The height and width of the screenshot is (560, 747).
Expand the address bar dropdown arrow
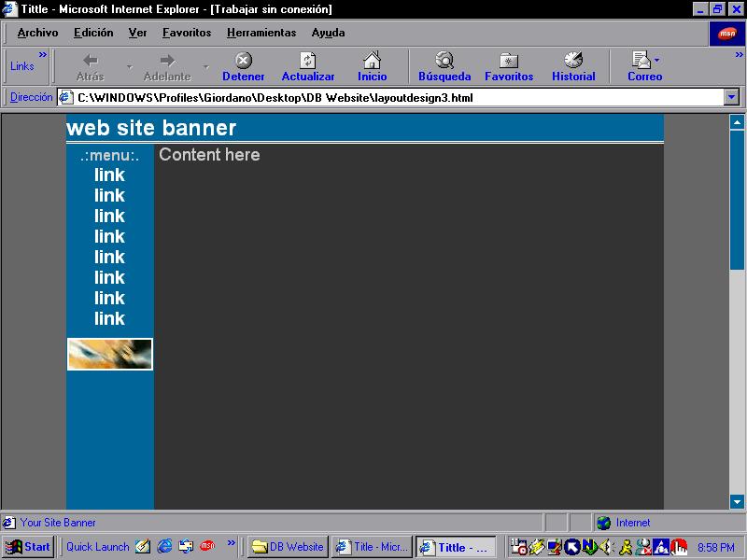(731, 97)
